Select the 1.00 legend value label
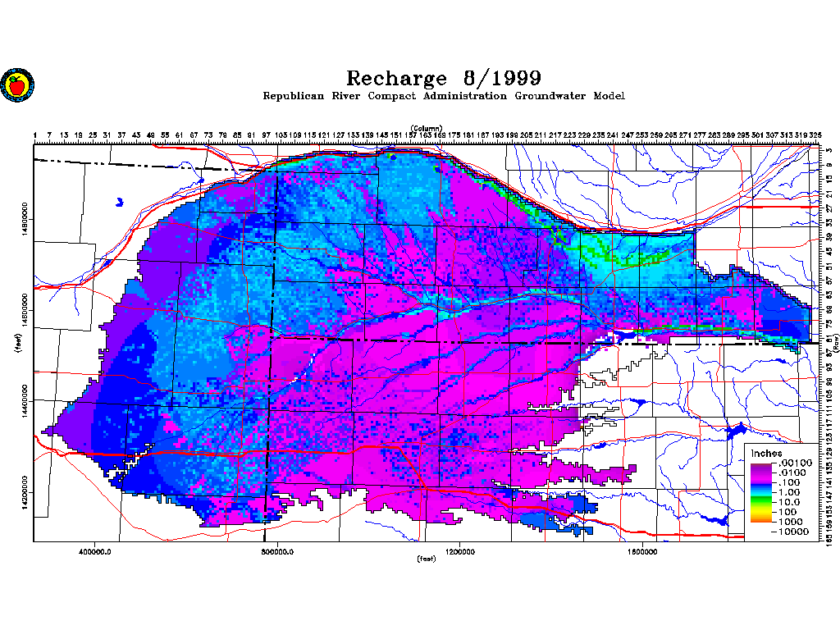 (x=789, y=493)
